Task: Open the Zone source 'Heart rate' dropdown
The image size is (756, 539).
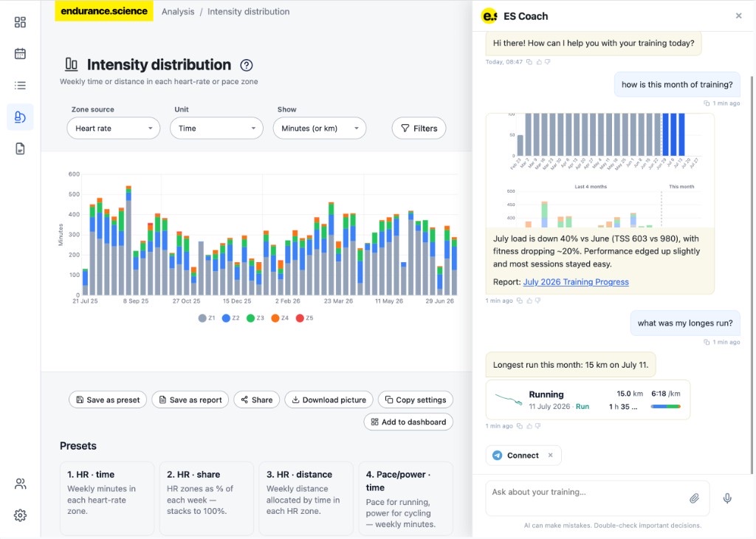Action: tap(113, 128)
